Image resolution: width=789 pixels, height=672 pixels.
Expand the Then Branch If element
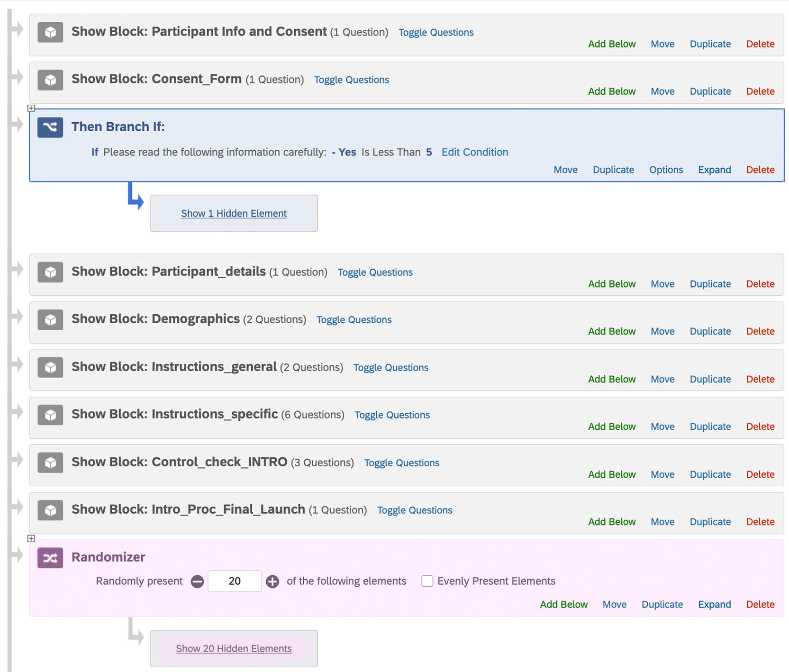pyautogui.click(x=715, y=170)
